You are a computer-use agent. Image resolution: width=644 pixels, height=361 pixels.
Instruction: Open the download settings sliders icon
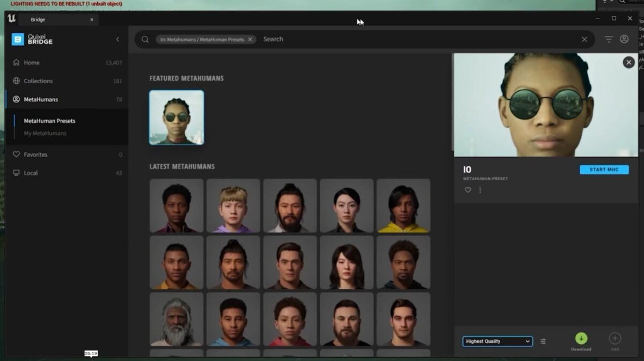543,341
